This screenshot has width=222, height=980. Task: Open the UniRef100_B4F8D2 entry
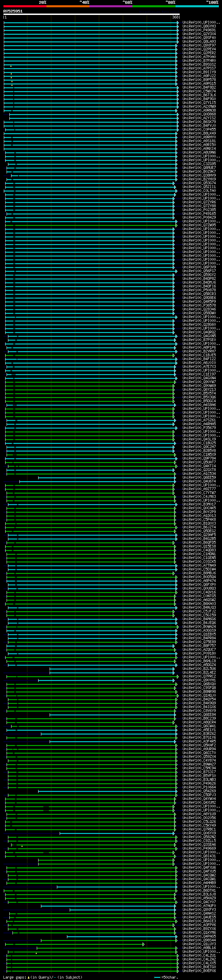[x=199, y=88]
